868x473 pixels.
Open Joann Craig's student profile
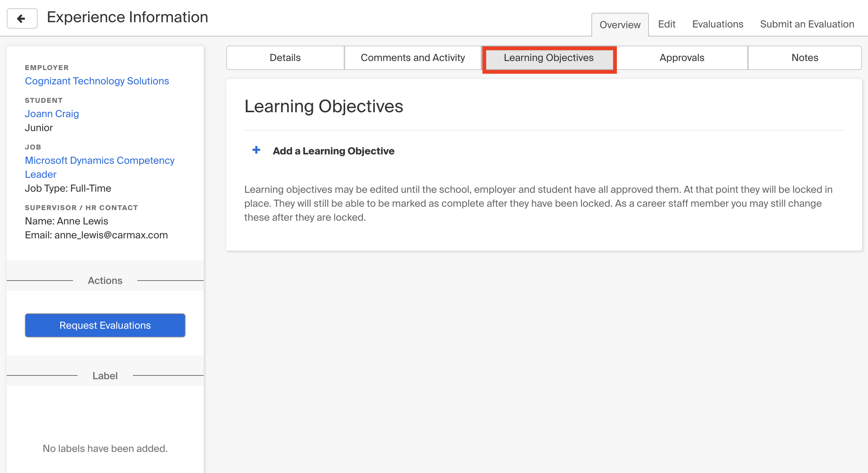tap(52, 114)
